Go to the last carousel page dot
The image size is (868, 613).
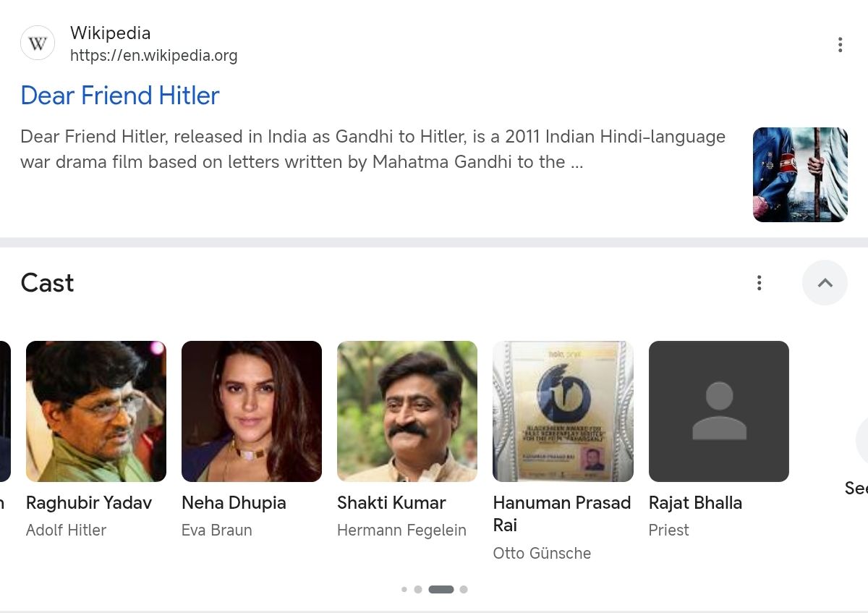[x=464, y=590]
